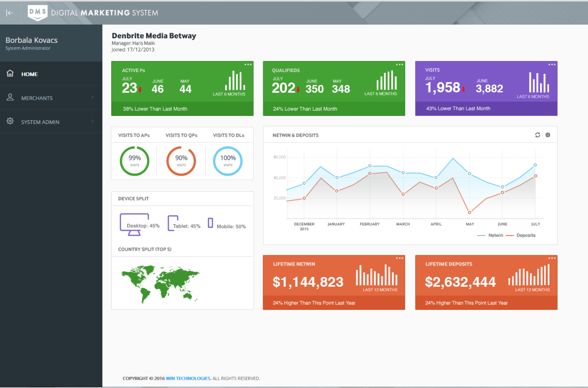Refresh the Netwin & Deposits chart
The height and width of the screenshot is (388, 588).
point(537,135)
